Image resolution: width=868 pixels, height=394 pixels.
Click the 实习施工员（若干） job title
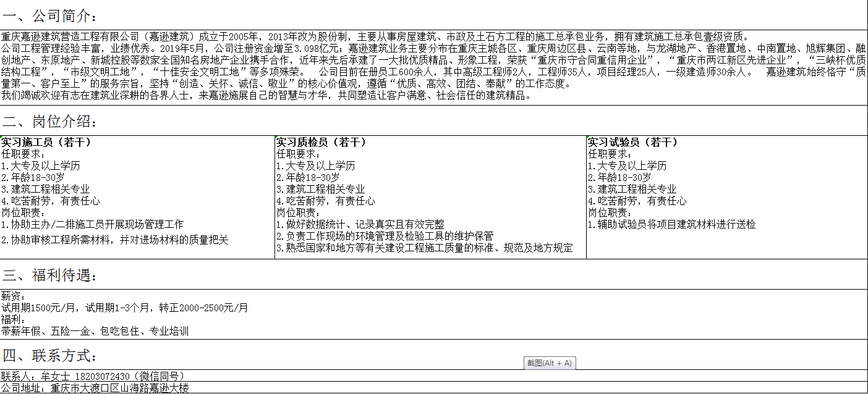click(x=46, y=143)
